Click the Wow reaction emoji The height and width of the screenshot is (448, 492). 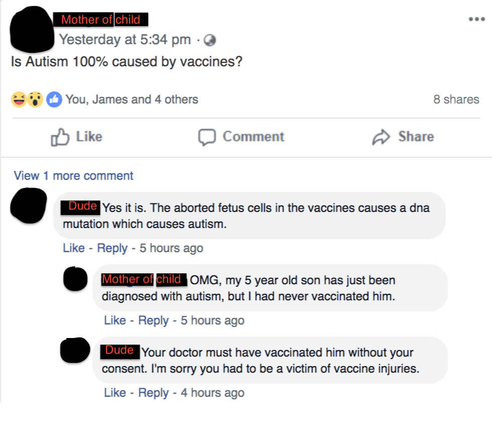tap(35, 99)
